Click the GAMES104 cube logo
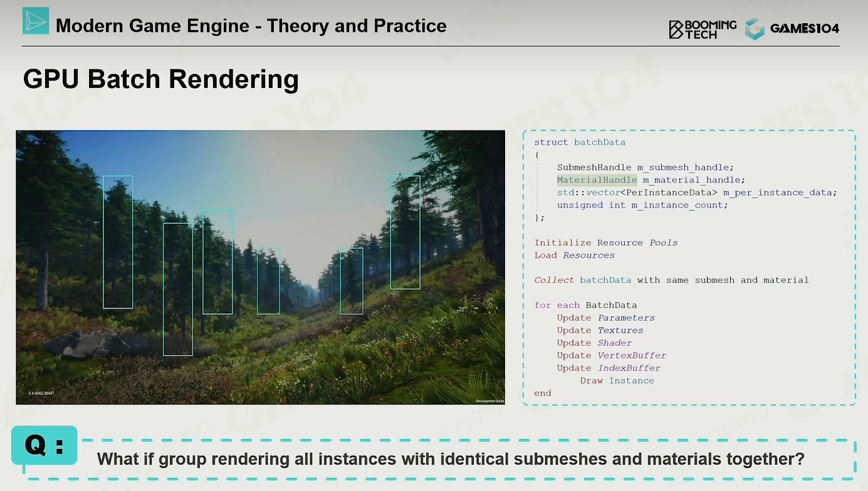 click(755, 29)
